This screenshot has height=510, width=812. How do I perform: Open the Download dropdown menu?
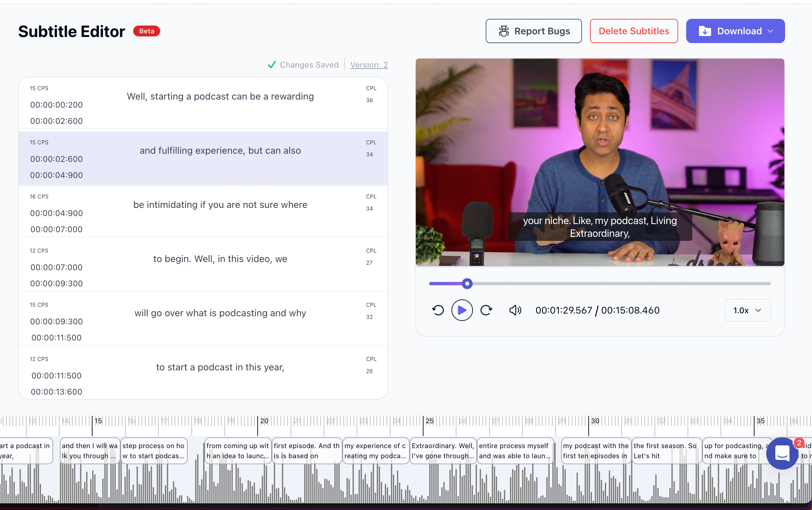(x=735, y=31)
